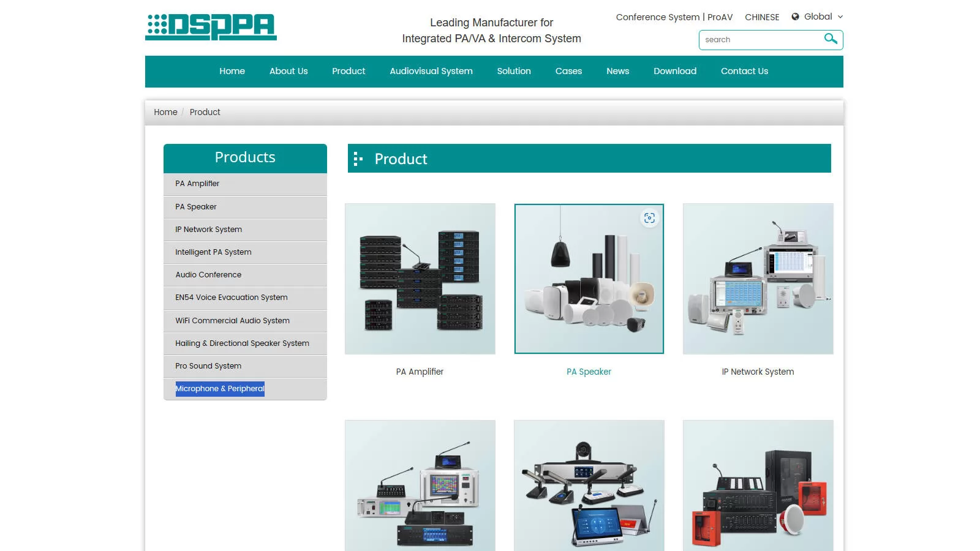Image resolution: width=980 pixels, height=551 pixels.
Task: Open the IP Network System product image
Action: click(758, 279)
